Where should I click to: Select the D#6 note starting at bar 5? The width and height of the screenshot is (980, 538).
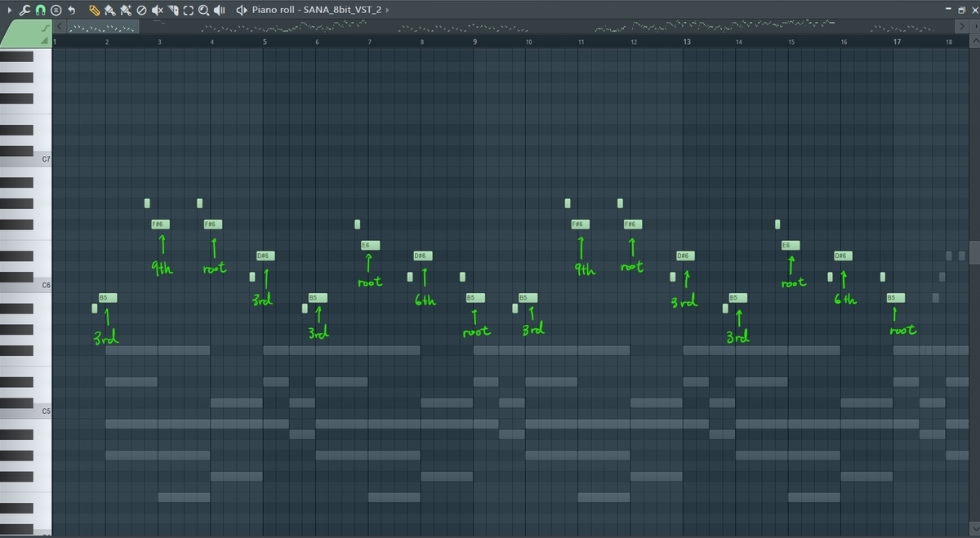pyautogui.click(x=265, y=256)
